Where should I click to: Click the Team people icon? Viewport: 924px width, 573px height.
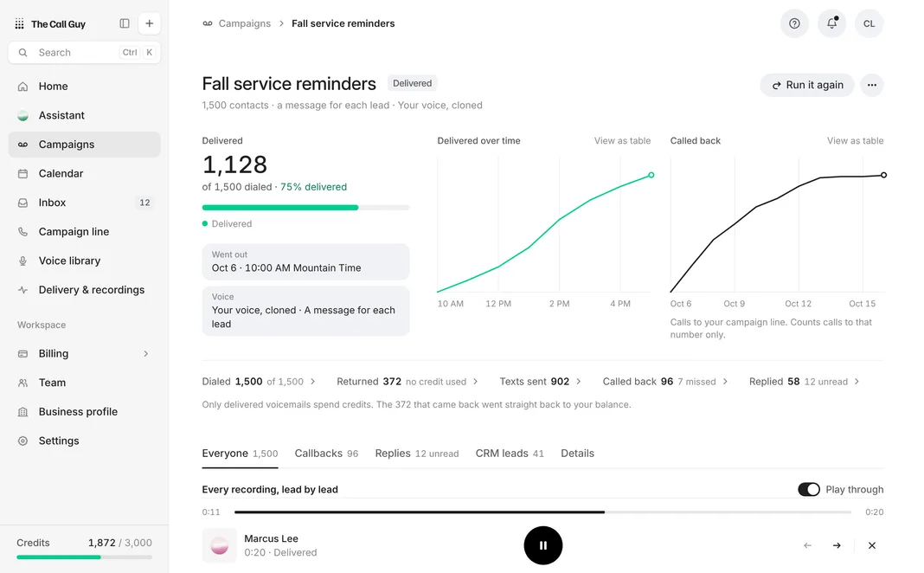click(x=22, y=383)
